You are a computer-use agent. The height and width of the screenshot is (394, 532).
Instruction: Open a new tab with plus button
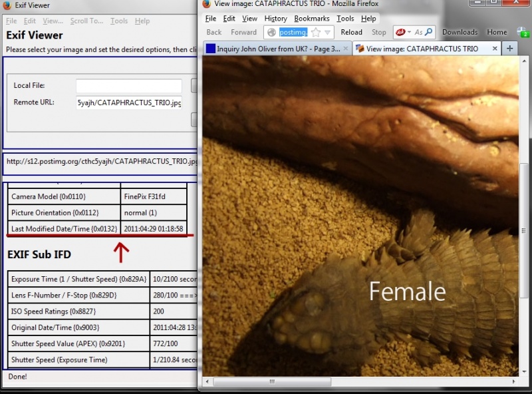coord(509,49)
